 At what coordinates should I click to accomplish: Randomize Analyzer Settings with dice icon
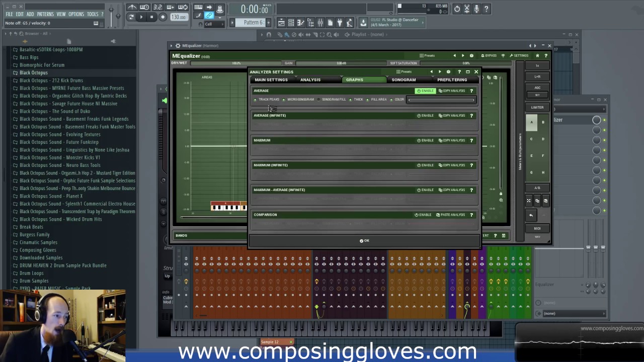point(448,72)
